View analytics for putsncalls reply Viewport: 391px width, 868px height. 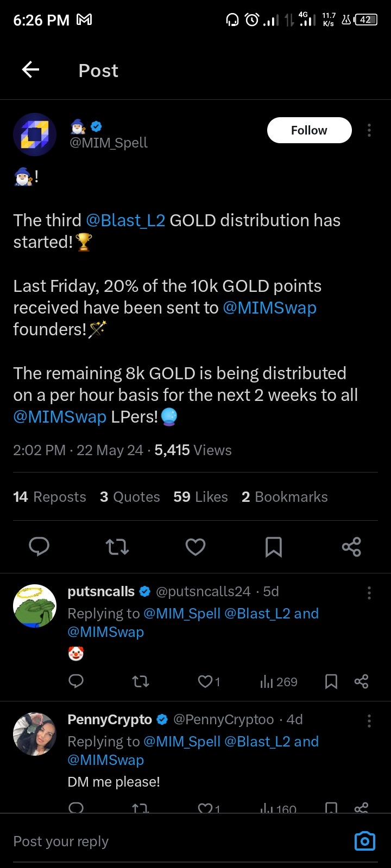[279, 682]
